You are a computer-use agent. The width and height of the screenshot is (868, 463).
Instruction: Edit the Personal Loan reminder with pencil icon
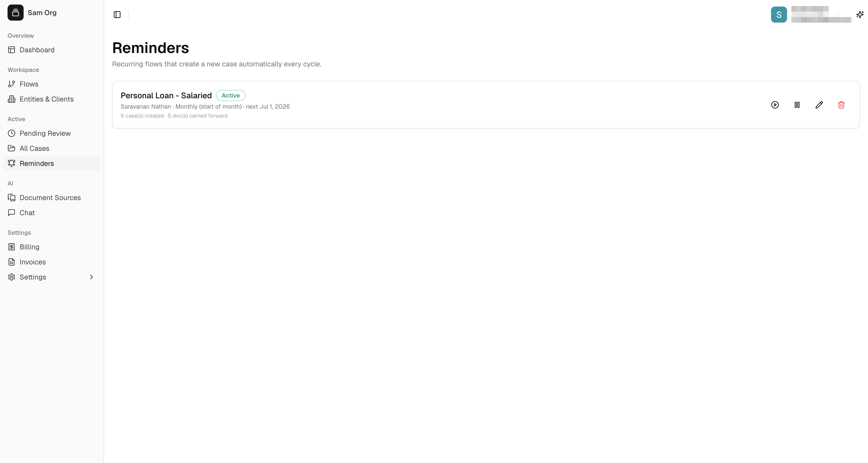point(819,105)
